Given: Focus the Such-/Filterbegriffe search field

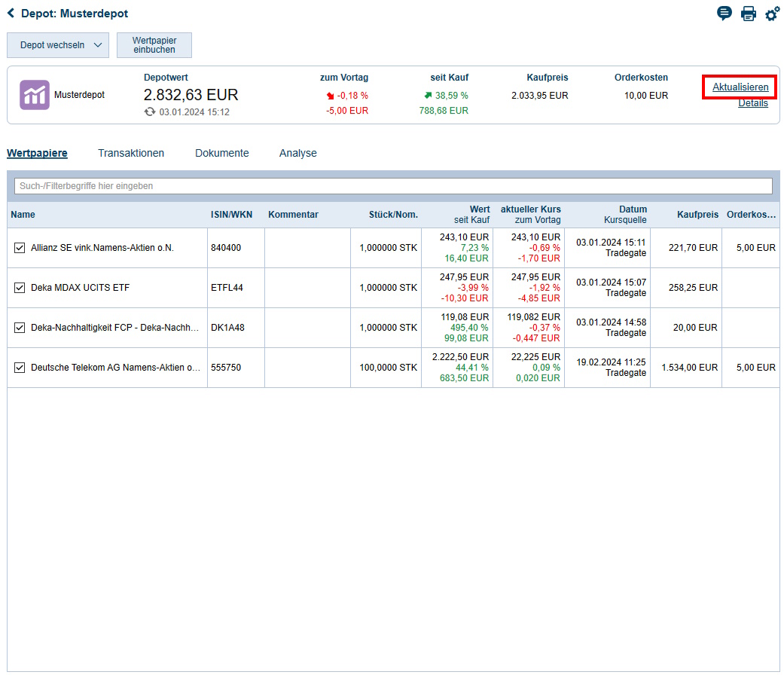Looking at the screenshot, I should pos(393,186).
